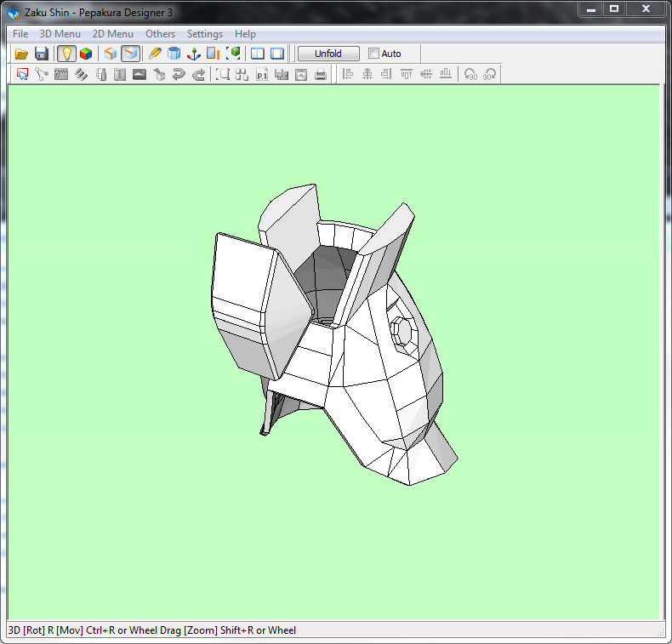Open the Settings menu
This screenshot has height=644, width=672.
click(205, 34)
